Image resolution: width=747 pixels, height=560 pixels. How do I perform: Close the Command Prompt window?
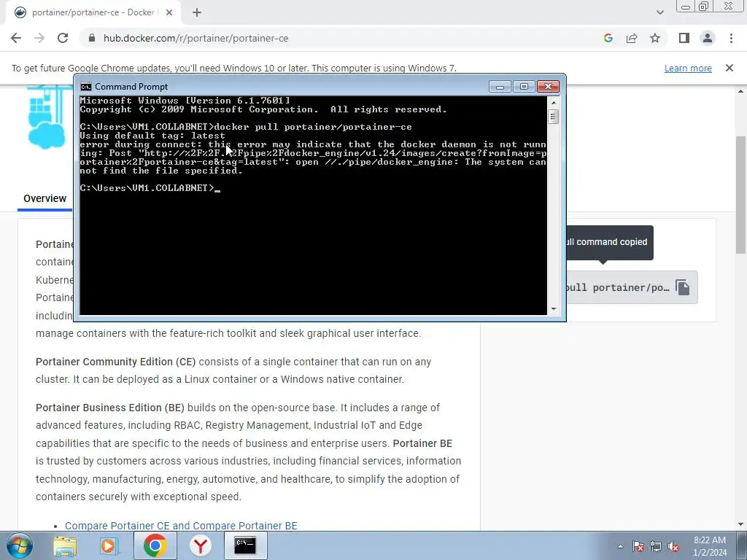point(548,87)
